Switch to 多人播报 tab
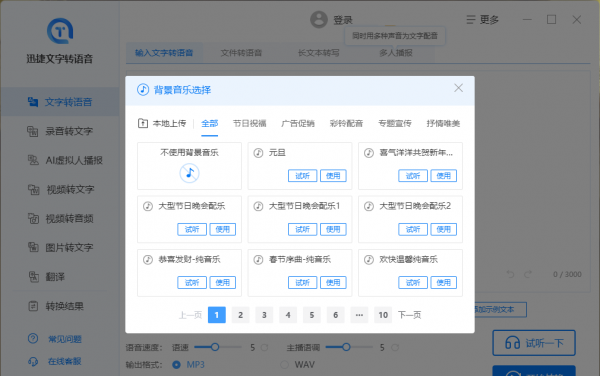 (x=396, y=53)
